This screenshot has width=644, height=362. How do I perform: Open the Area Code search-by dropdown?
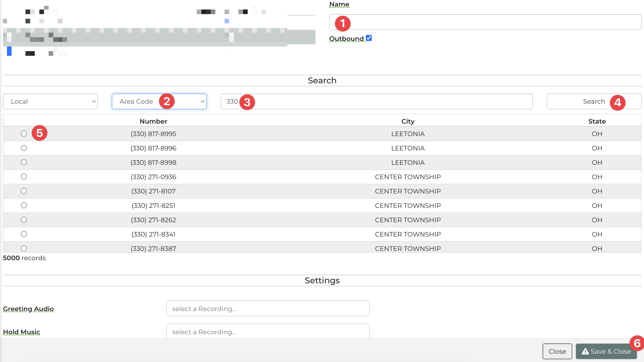159,101
